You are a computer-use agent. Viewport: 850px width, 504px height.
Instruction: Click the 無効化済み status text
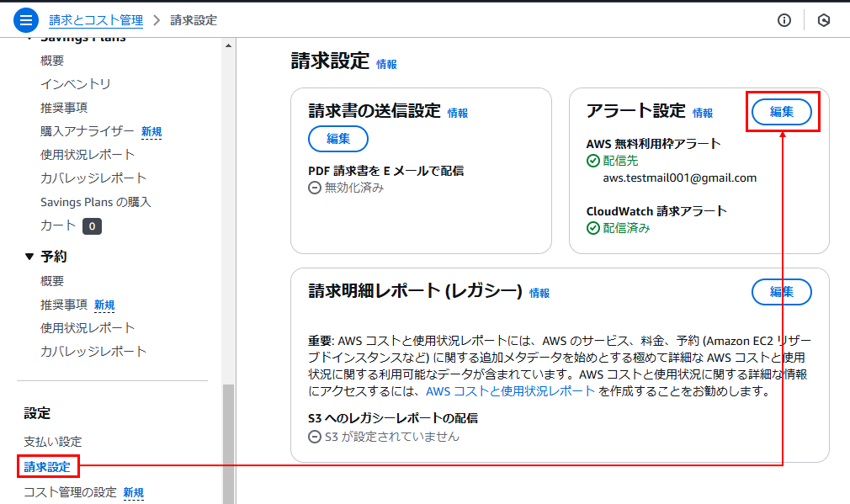pyautogui.click(x=354, y=188)
